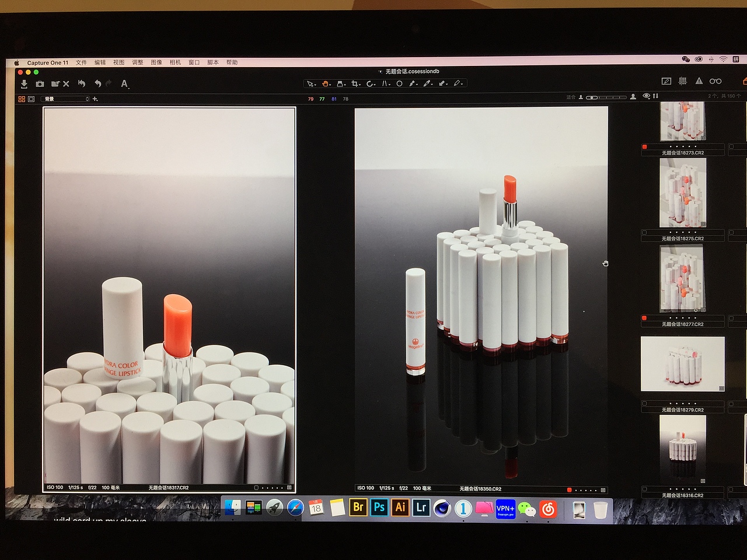The width and height of the screenshot is (747, 560).
Task: Open the 编辑 menu
Action: 100,62
